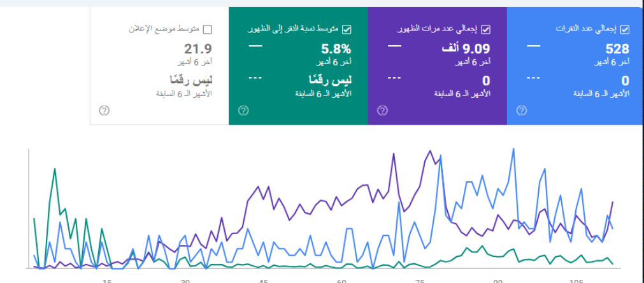Click the 45 label on chart x-axis

click(x=264, y=280)
